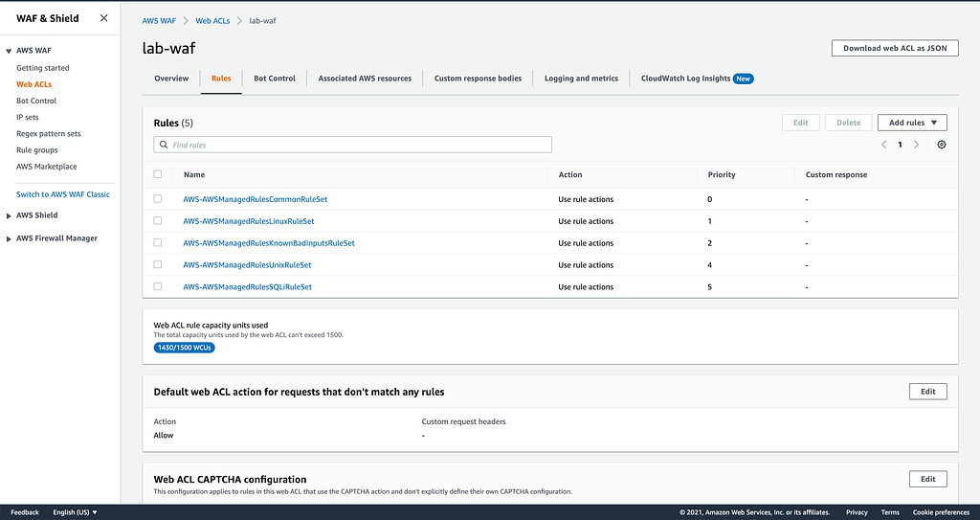Image resolution: width=980 pixels, height=520 pixels.
Task: Expand the AWS Shield sidebar section
Action: 9,215
